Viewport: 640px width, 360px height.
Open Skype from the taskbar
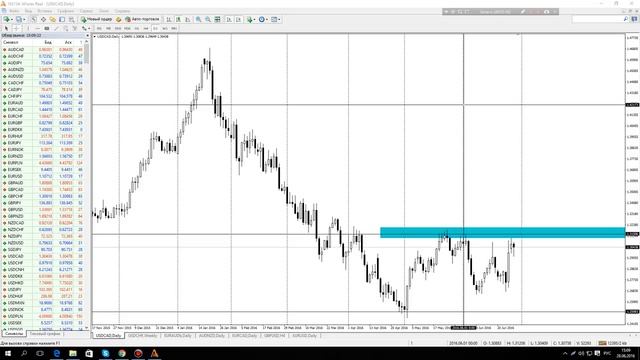click(105, 353)
